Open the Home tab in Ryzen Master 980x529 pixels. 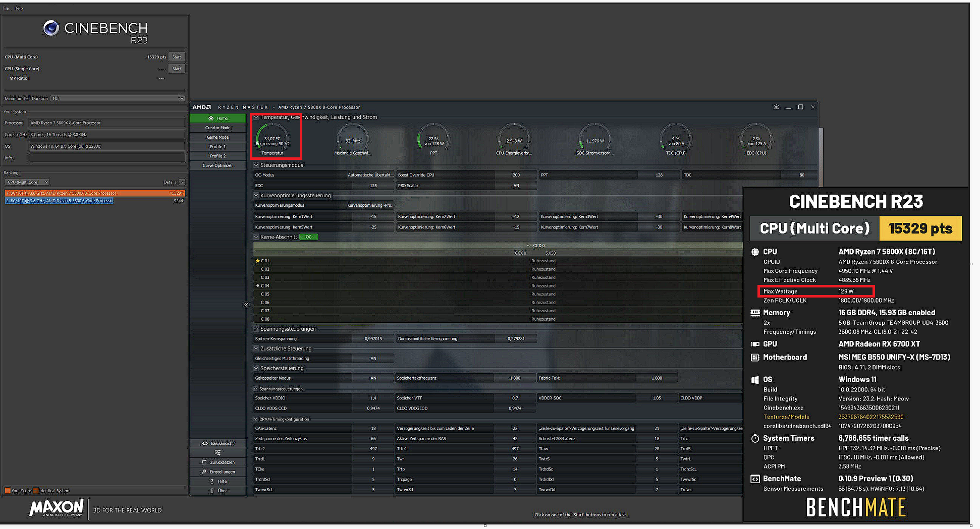click(x=218, y=118)
